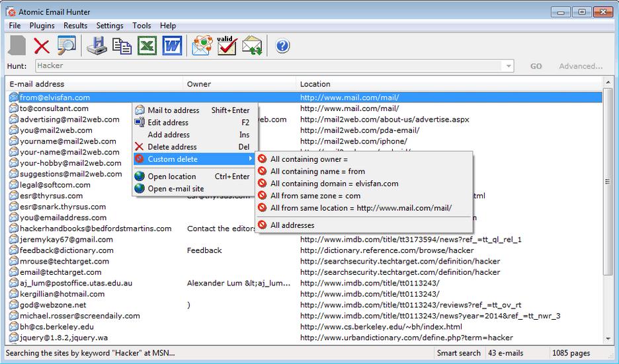Choose Open e-mail site context item
619x364 pixels.
[195, 189]
